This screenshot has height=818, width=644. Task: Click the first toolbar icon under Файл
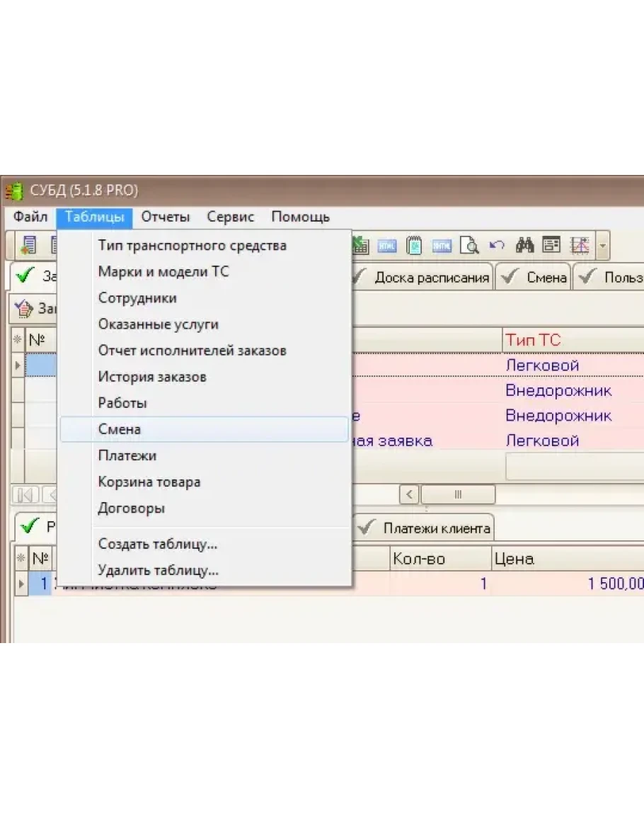click(x=29, y=246)
